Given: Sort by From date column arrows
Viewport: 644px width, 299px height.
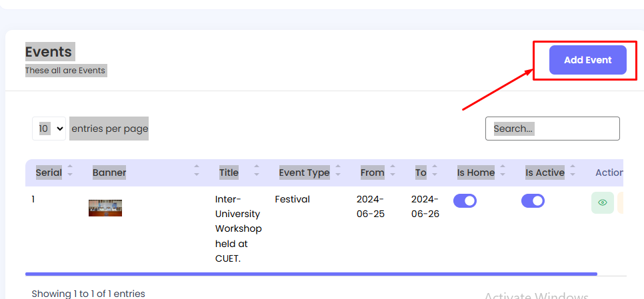Looking at the screenshot, I should tap(393, 172).
